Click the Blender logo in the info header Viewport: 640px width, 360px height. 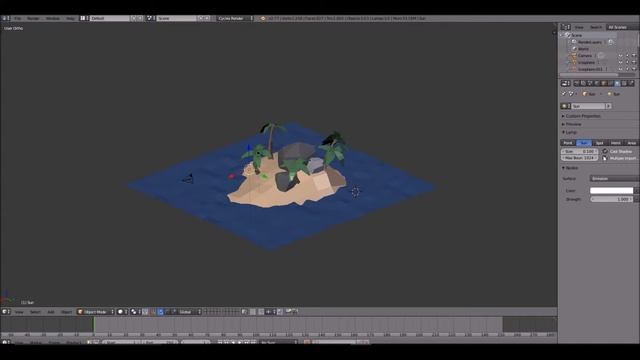coord(262,18)
